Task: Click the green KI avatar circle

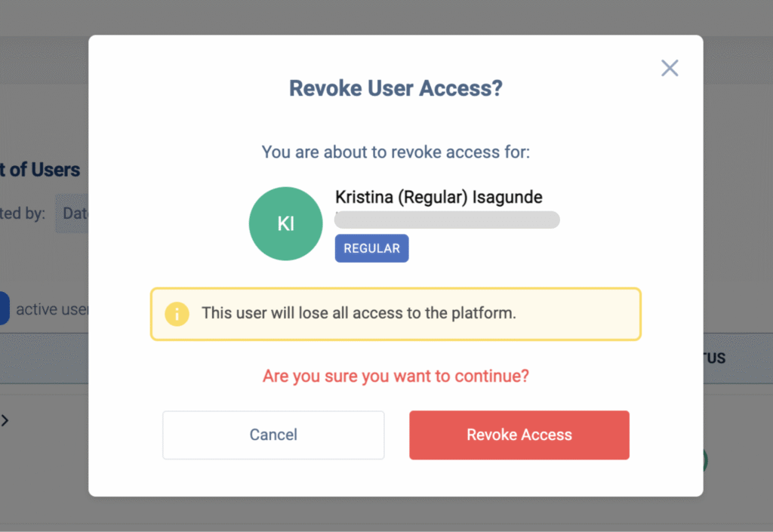Action: tap(285, 224)
